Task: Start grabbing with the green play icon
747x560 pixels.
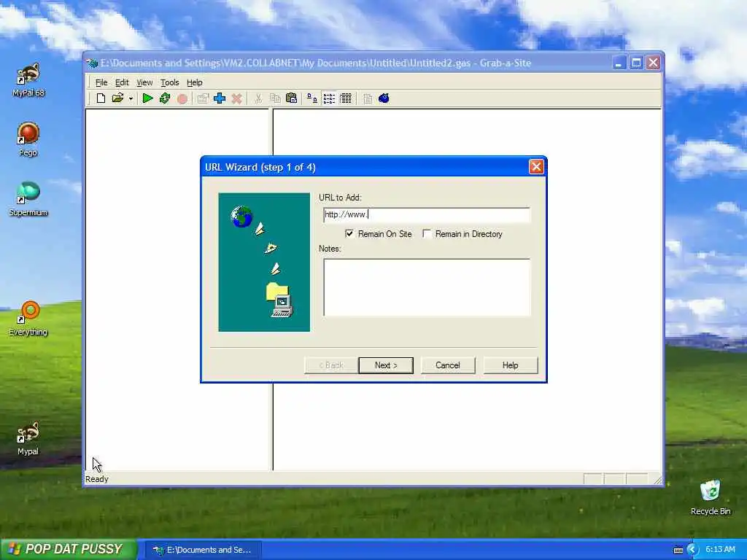Action: 147,98
